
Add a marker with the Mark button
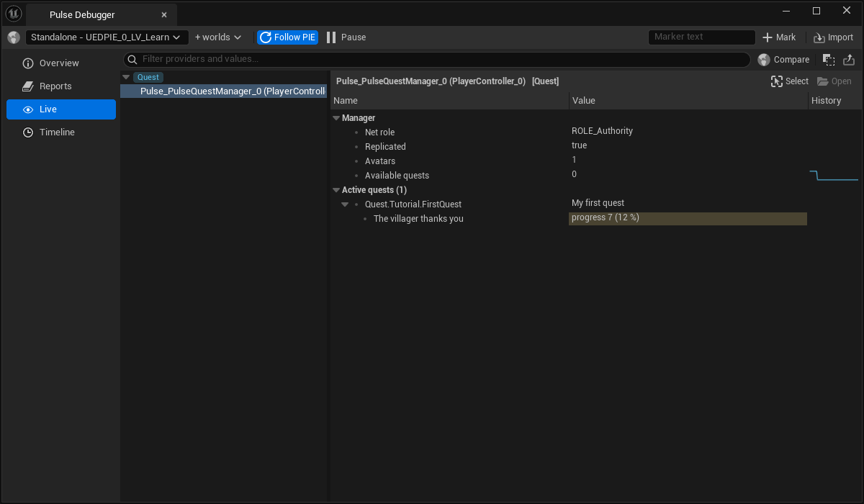[x=779, y=37]
